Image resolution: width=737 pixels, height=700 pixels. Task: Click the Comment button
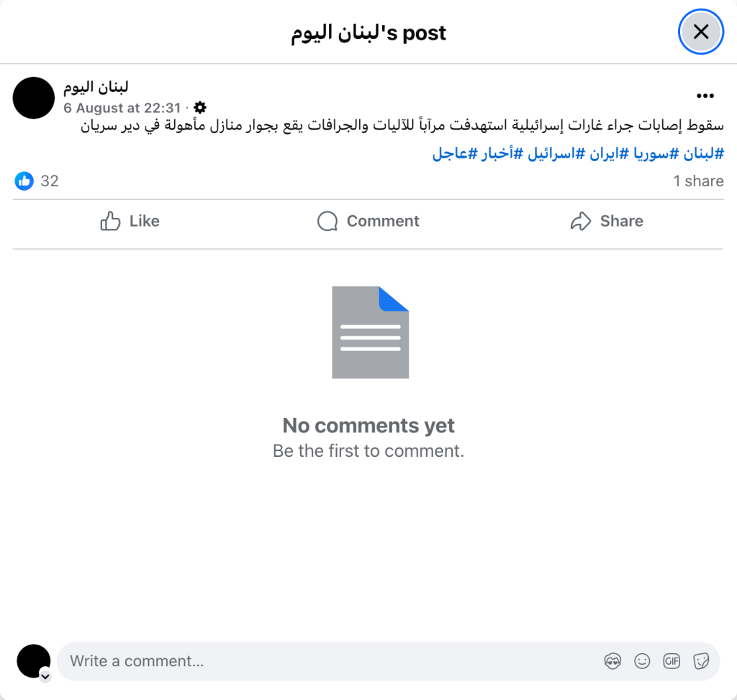368,221
